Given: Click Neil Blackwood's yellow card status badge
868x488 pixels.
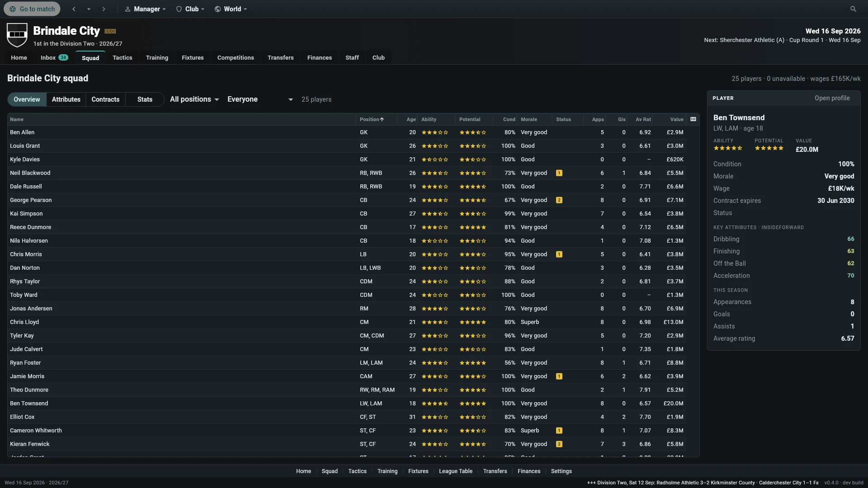Looking at the screenshot, I should (x=559, y=173).
